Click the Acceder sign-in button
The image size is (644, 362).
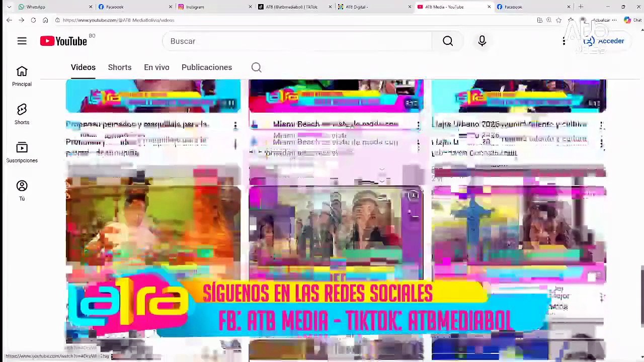pos(605,41)
